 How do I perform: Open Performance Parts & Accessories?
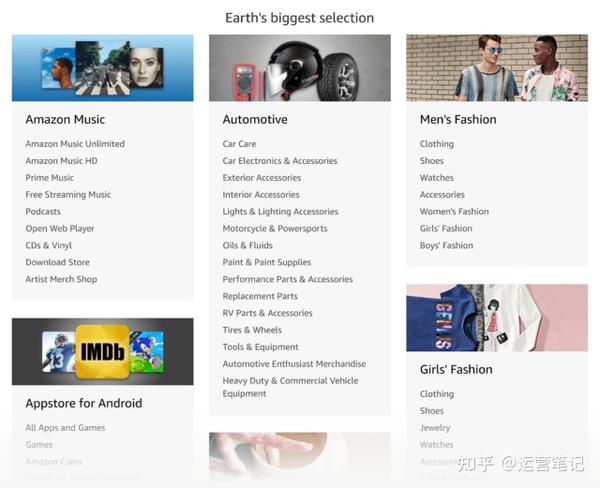288,279
